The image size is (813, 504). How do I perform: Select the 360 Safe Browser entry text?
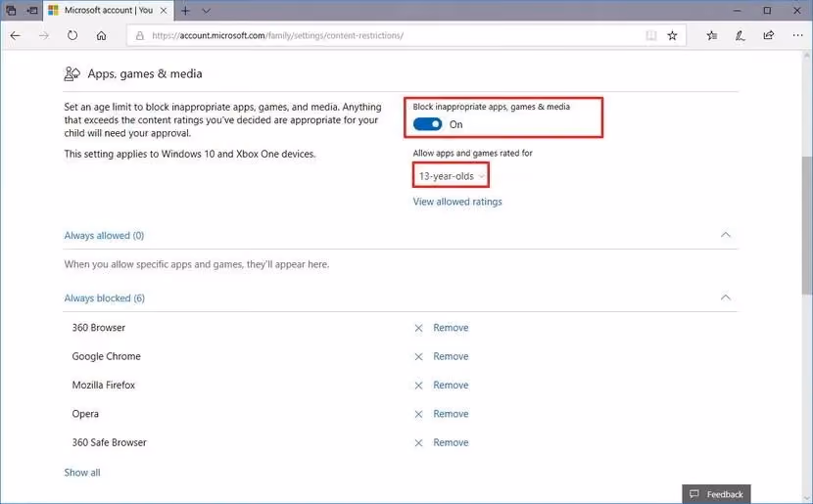(x=110, y=442)
